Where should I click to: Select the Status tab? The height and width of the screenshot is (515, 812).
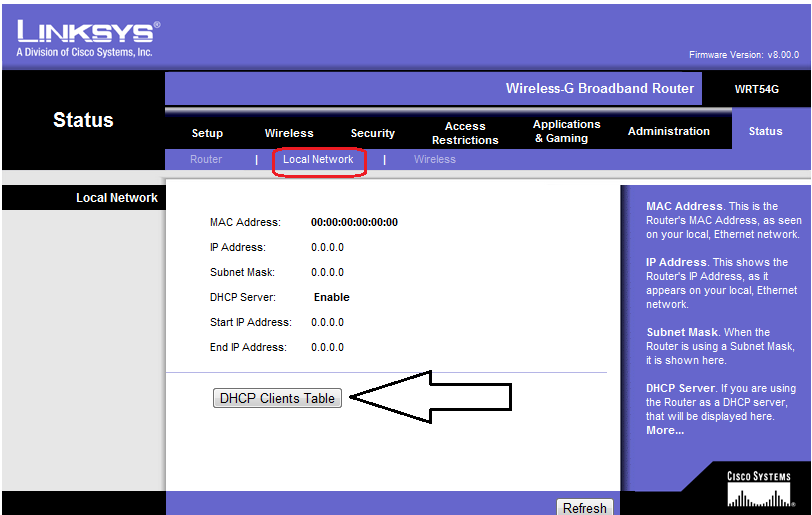click(765, 131)
